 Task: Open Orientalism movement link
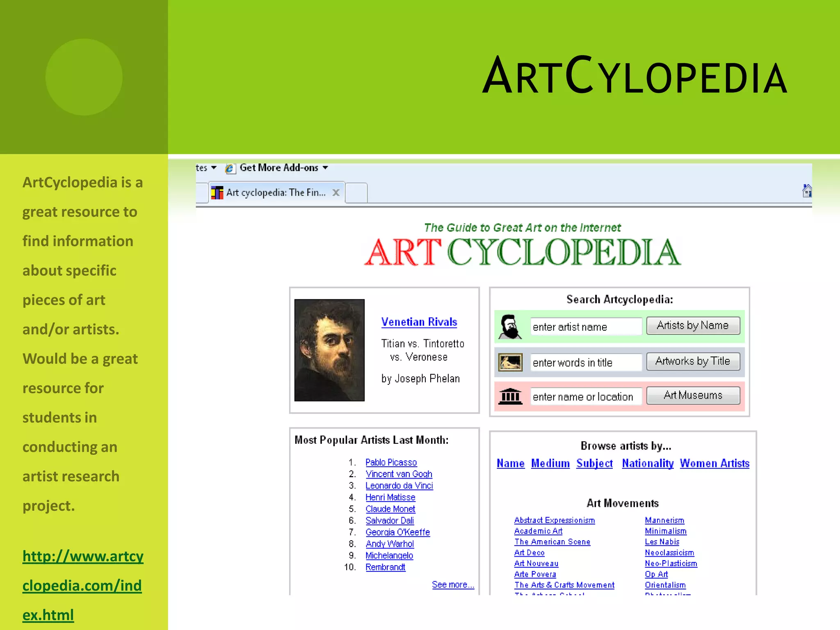click(665, 585)
